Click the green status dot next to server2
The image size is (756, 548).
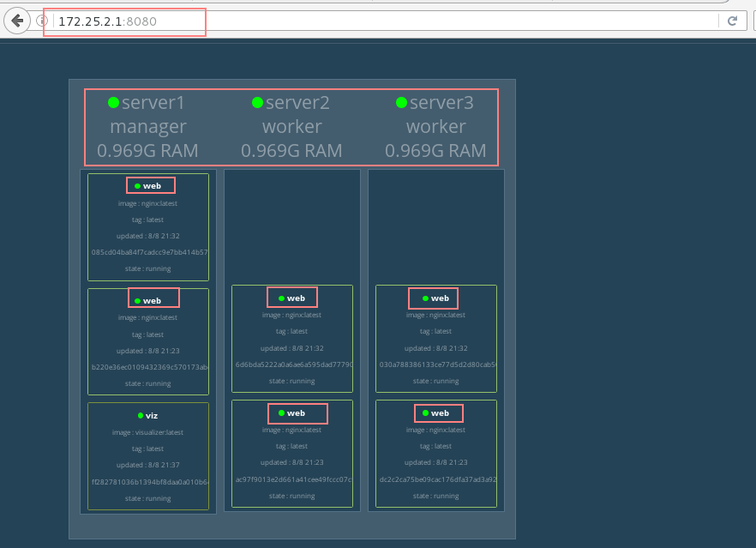point(257,103)
